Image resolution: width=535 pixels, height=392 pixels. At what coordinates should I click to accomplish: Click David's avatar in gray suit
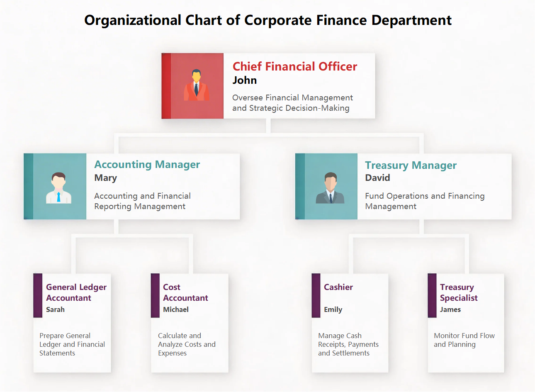pyautogui.click(x=330, y=188)
